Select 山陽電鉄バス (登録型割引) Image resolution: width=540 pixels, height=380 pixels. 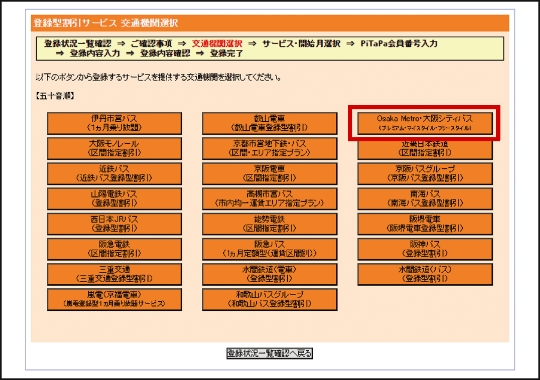tap(114, 199)
